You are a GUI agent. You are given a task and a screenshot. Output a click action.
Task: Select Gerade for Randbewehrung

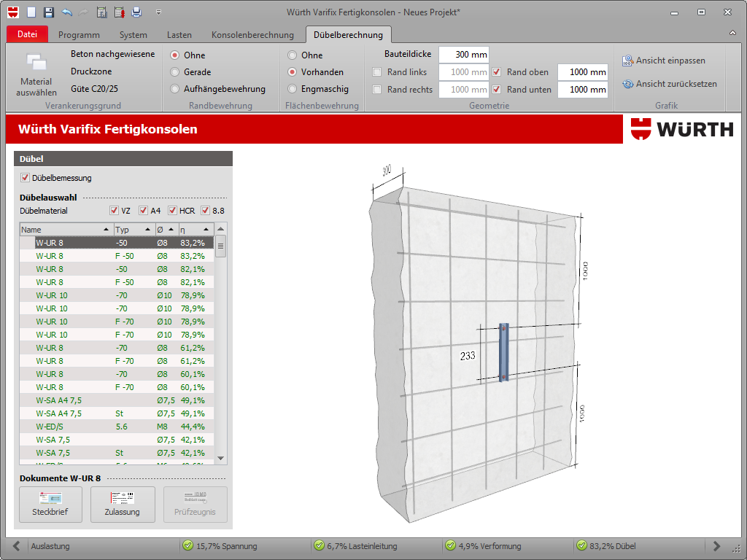pyautogui.click(x=175, y=72)
